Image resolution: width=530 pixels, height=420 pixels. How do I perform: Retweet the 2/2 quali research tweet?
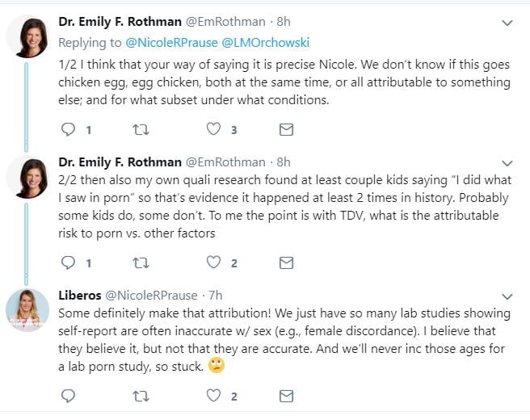(x=140, y=262)
